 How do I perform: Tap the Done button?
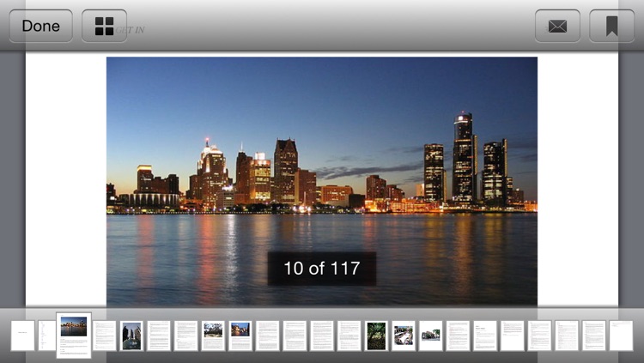40,26
